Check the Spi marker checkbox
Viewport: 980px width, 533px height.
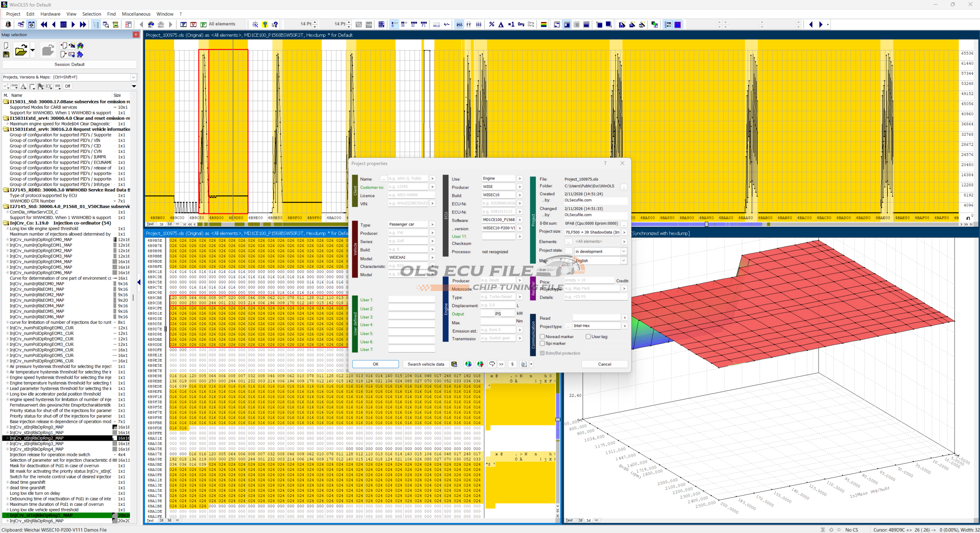click(x=542, y=343)
